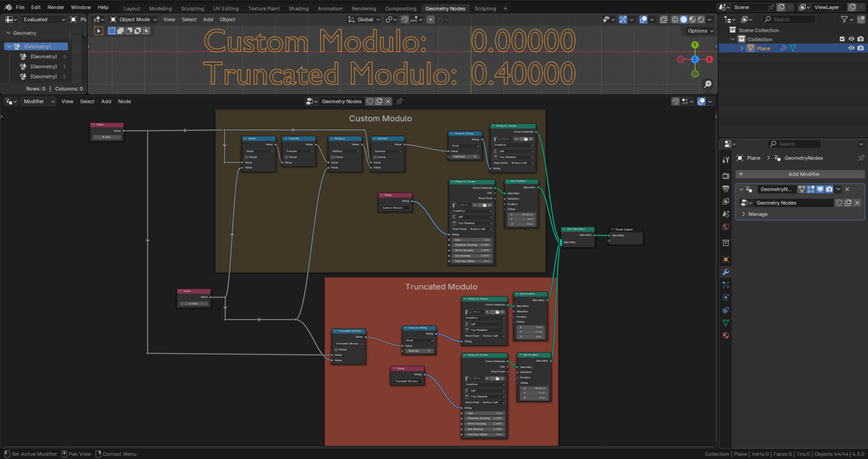Open the viewport Options dropdown
868x459 pixels.
(x=699, y=31)
